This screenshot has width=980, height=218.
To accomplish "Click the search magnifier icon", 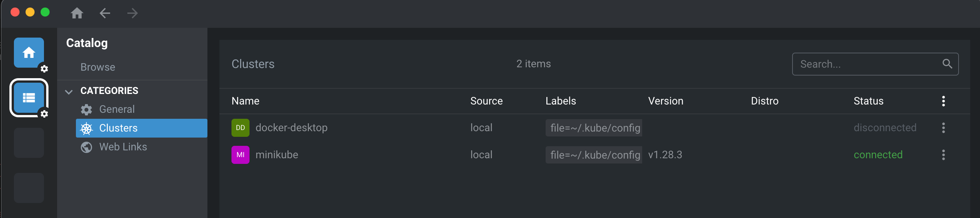I will pyautogui.click(x=947, y=64).
